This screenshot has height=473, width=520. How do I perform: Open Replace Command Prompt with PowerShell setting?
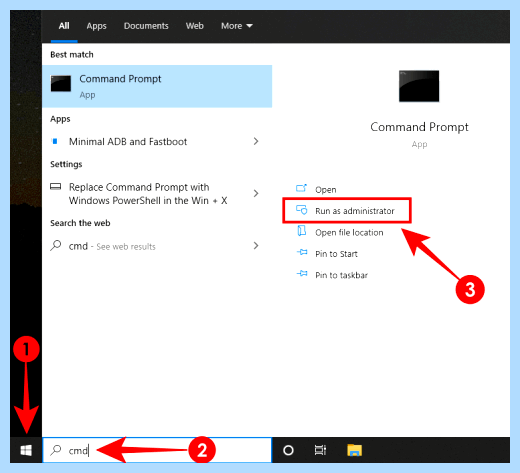pos(157,194)
